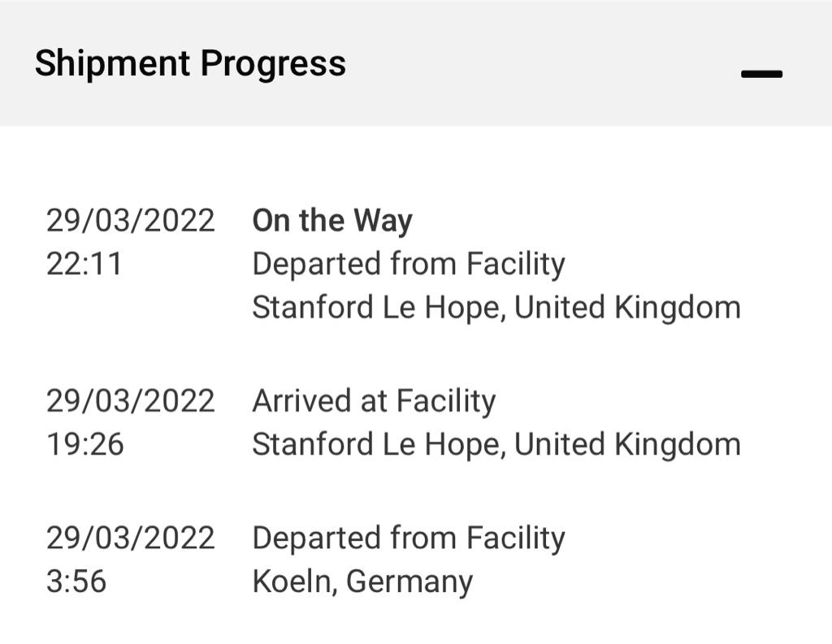Click "United Kingdom" in the 22:11 entry
This screenshot has width=832, height=644.
[628, 308]
